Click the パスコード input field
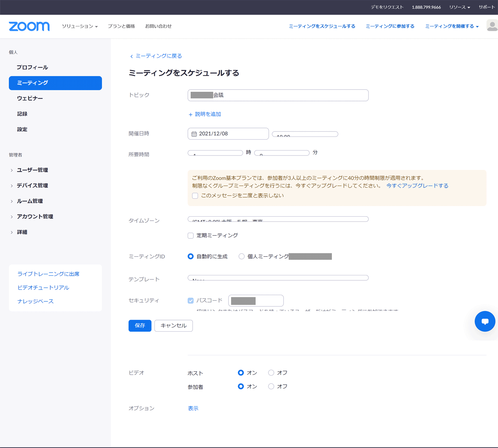This screenshot has width=498, height=448. click(x=256, y=301)
